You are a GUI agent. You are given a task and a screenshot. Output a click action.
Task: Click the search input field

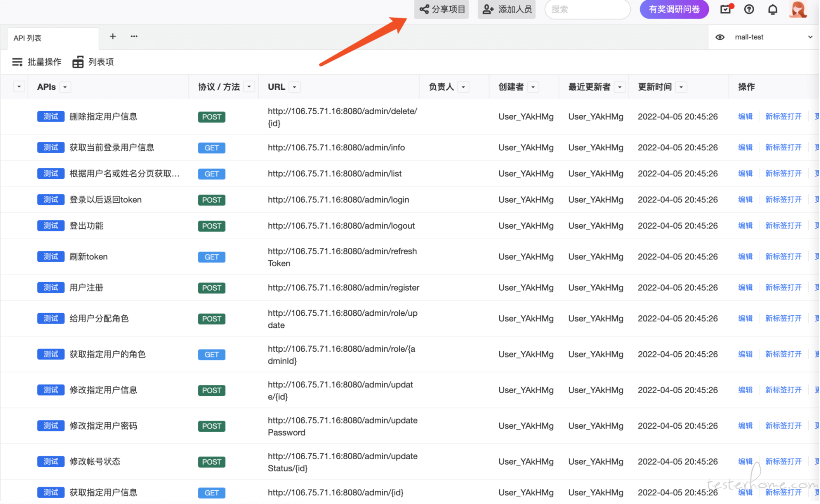click(x=588, y=9)
